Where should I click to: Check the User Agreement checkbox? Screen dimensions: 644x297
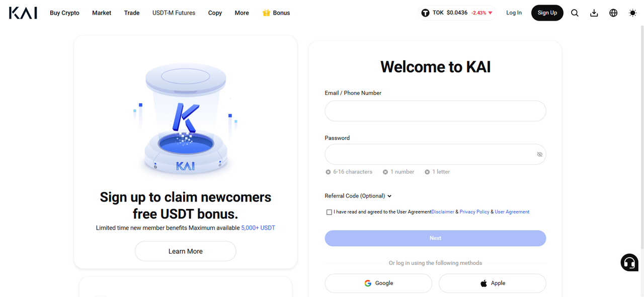tap(329, 212)
